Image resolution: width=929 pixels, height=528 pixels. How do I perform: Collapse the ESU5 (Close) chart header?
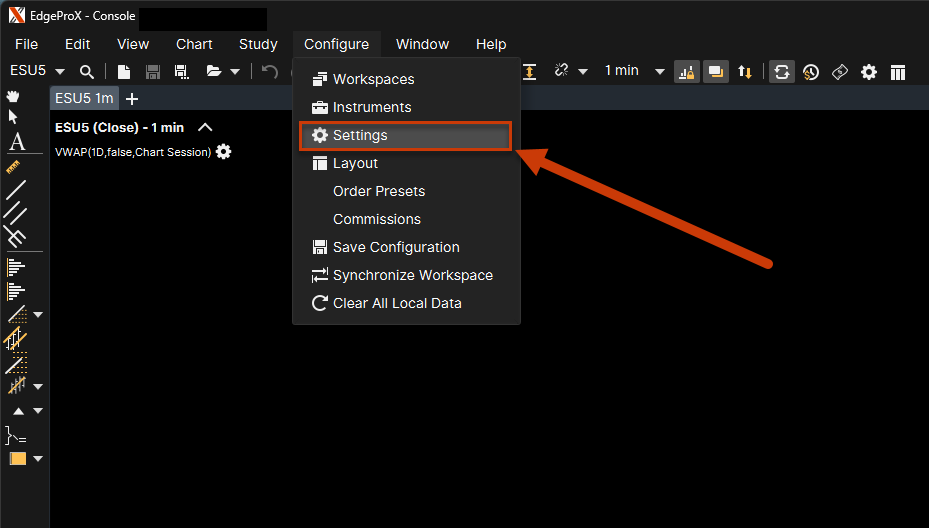(x=205, y=127)
